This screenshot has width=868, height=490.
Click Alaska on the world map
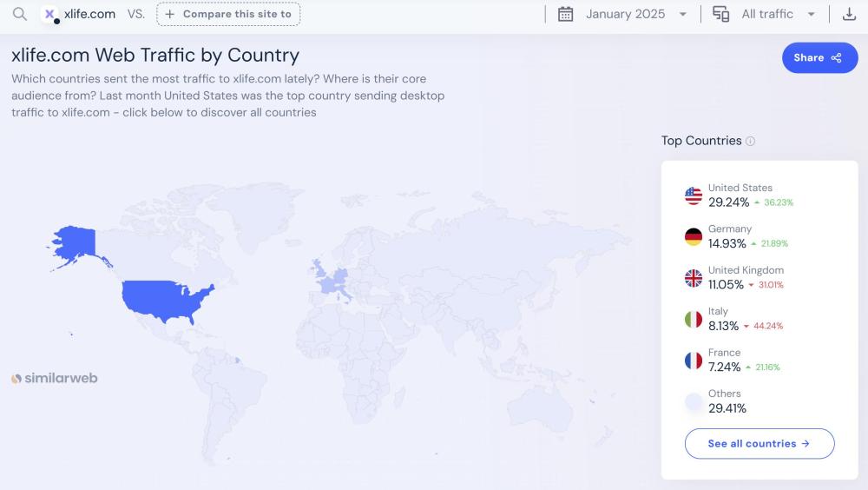[x=76, y=242]
